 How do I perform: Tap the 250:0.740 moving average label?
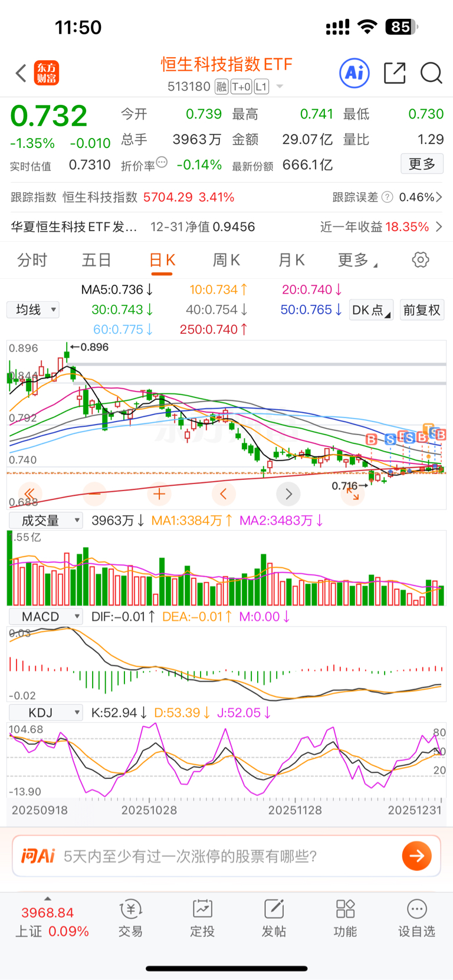214,330
